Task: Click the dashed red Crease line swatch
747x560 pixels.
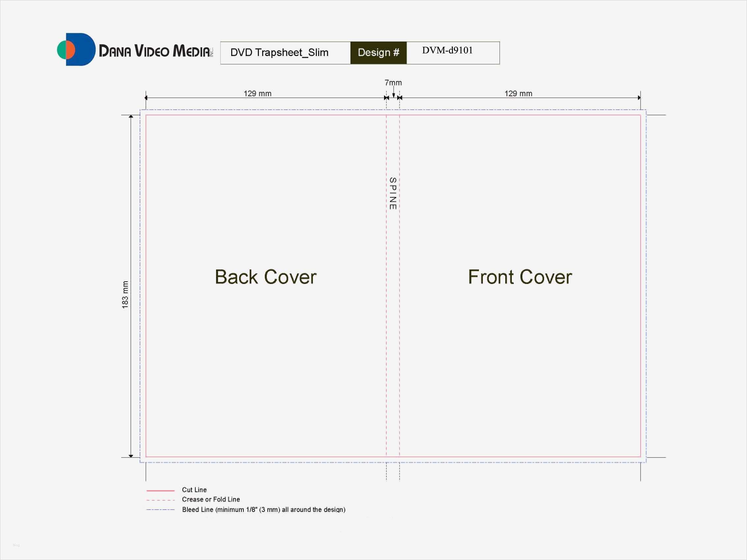Action: [160, 500]
